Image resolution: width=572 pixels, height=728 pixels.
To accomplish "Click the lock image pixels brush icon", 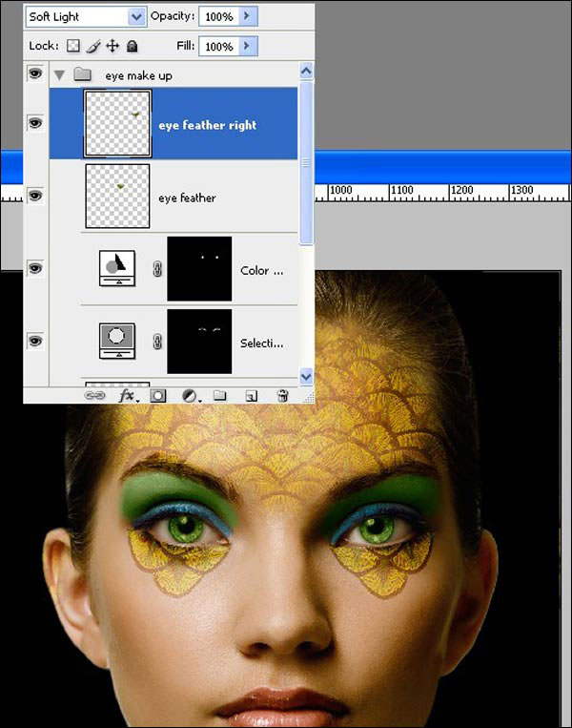I will 93,46.
